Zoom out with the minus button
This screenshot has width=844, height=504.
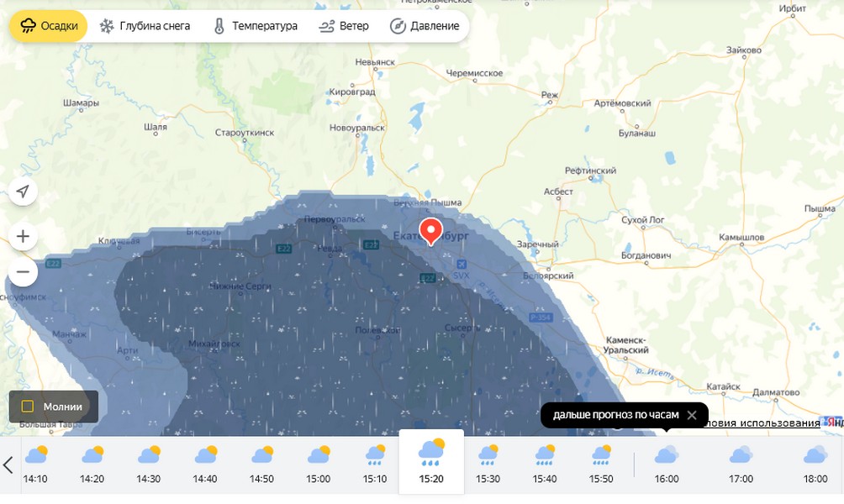[x=23, y=271]
